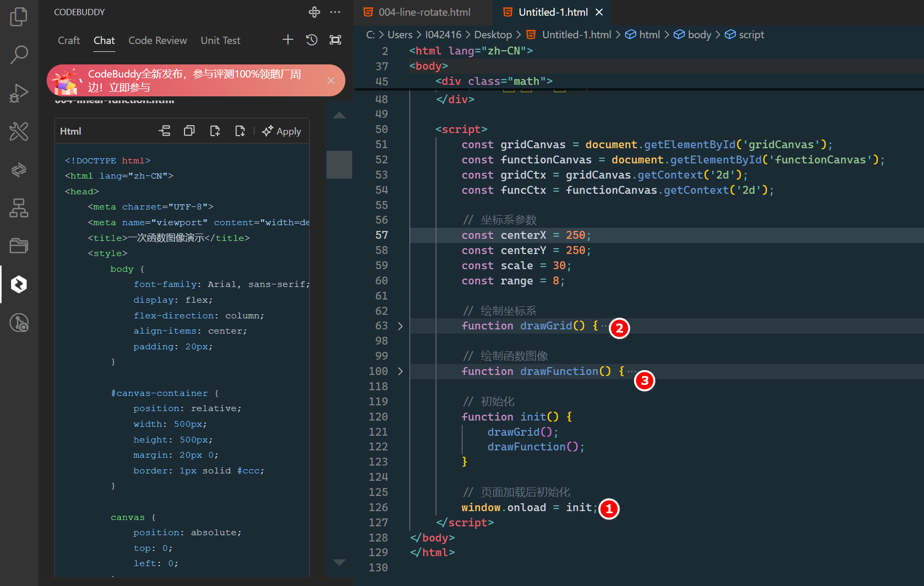The image size is (924, 586).
Task: Click 'function init()' in the editor
Action: point(510,417)
